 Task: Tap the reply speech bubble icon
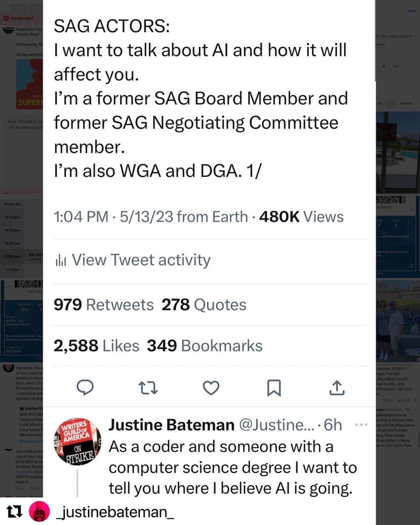point(85,388)
